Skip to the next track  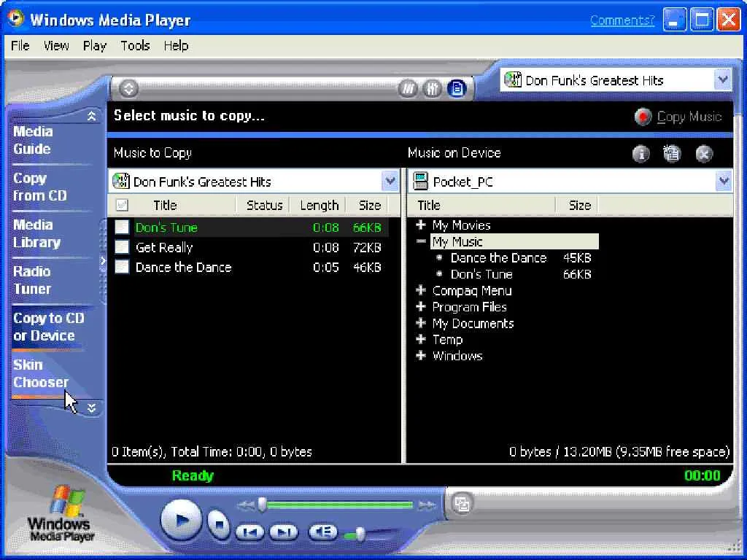click(x=284, y=532)
